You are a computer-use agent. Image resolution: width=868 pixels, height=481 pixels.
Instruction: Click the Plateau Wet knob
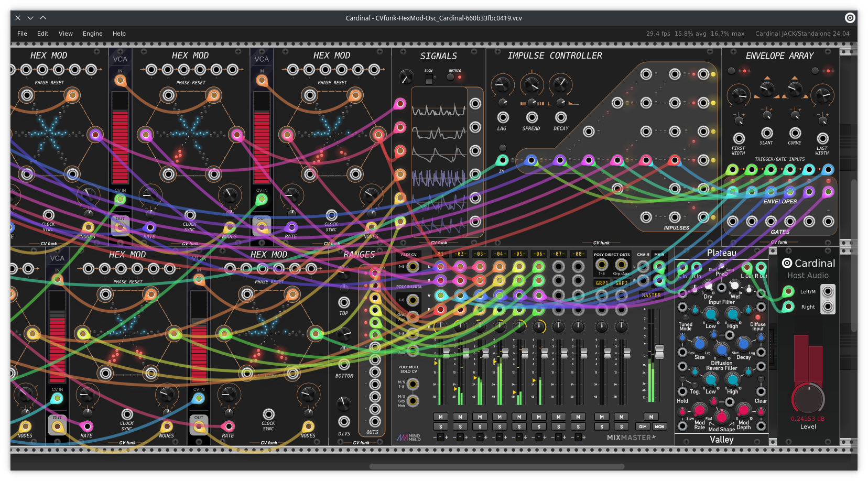(734, 286)
